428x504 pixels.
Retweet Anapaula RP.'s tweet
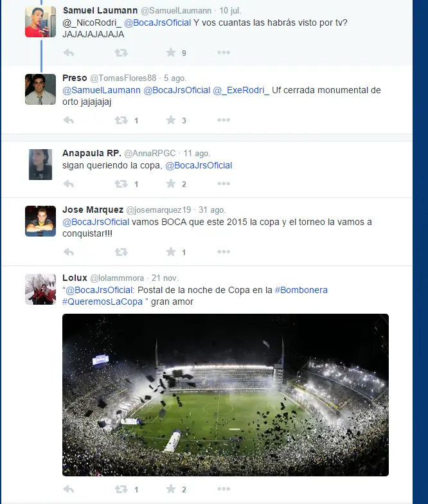tap(121, 184)
